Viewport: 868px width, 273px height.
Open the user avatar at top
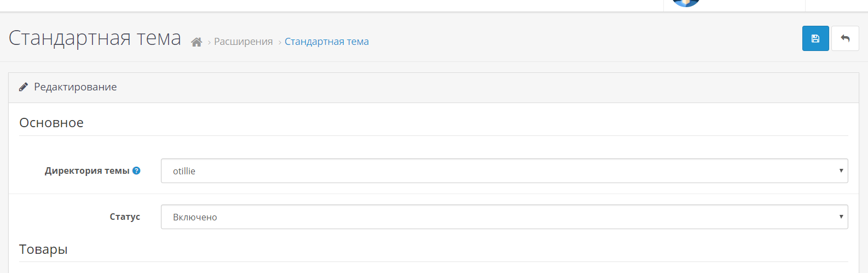[x=686, y=3]
